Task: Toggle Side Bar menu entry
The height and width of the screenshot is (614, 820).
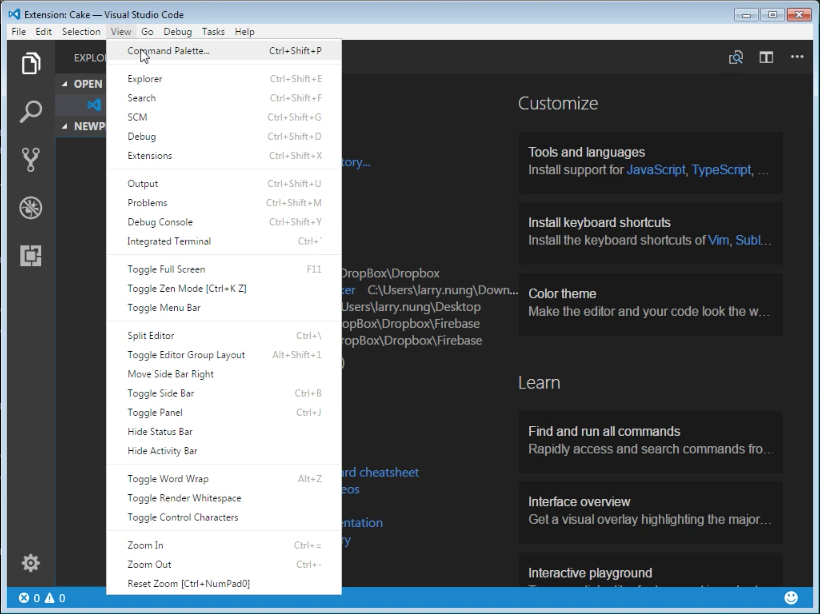Action: 224,393
